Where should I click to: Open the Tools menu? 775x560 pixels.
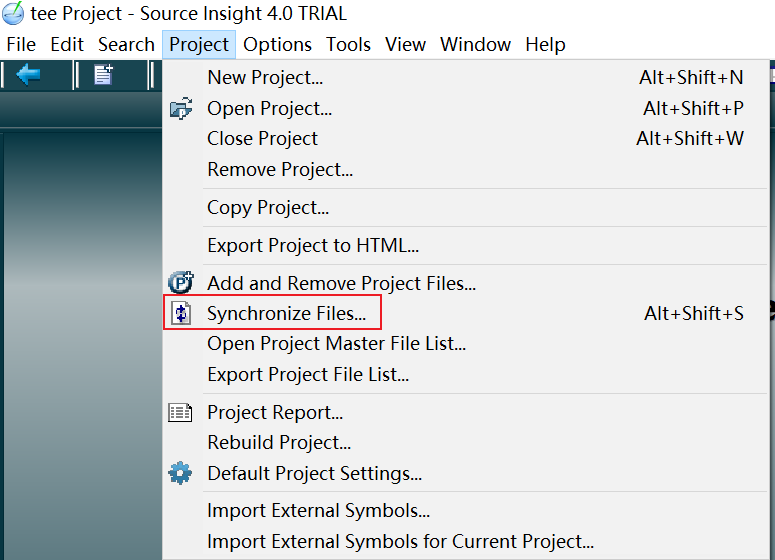coord(348,44)
